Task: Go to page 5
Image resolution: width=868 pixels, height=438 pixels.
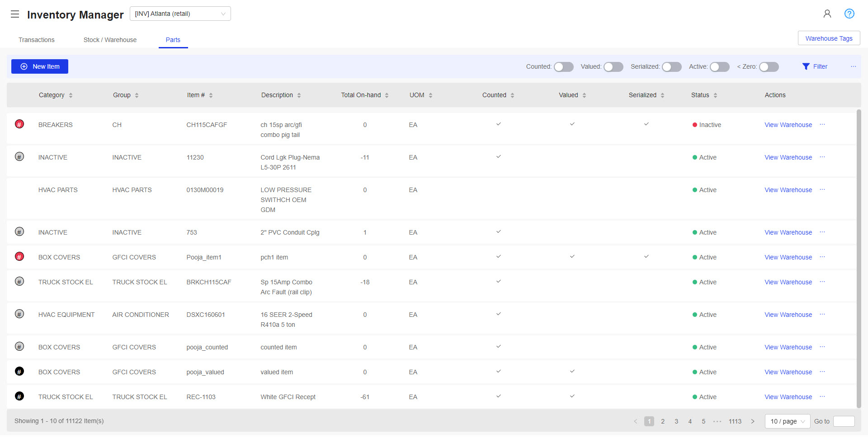Action: pos(703,421)
